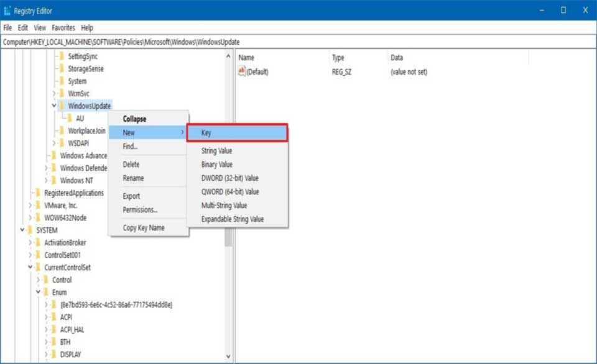597x364 pixels.
Task: Choose Expandable String Value
Action: (237, 219)
